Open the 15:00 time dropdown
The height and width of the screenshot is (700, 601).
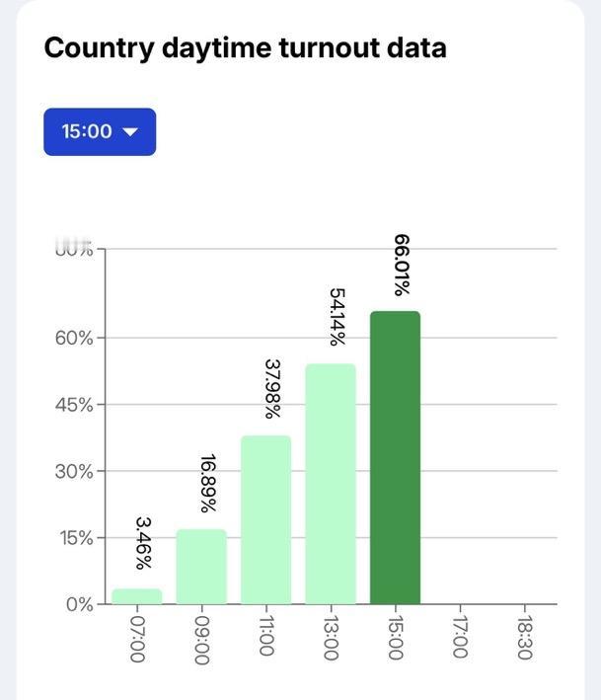[x=99, y=131]
